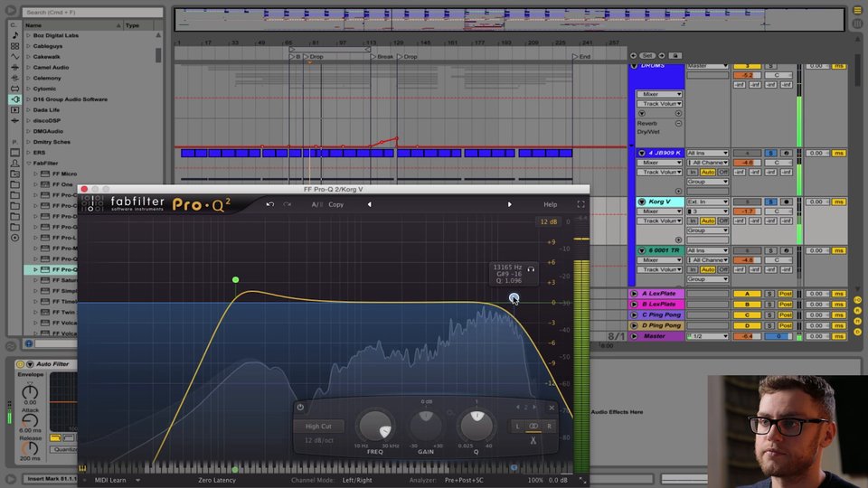Arm the Korg V track for recording
This screenshot has width=868, height=488.
[x=786, y=202]
